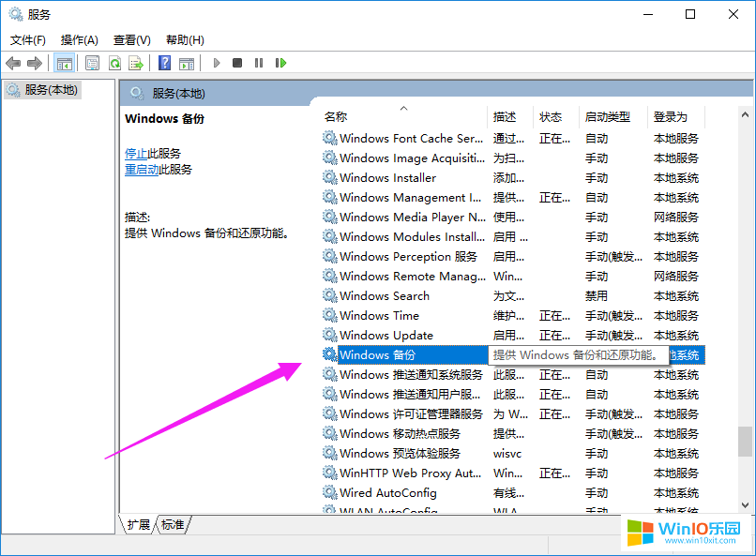This screenshot has height=556, width=756.
Task: Open the 查看(V) menu
Action: (132, 40)
